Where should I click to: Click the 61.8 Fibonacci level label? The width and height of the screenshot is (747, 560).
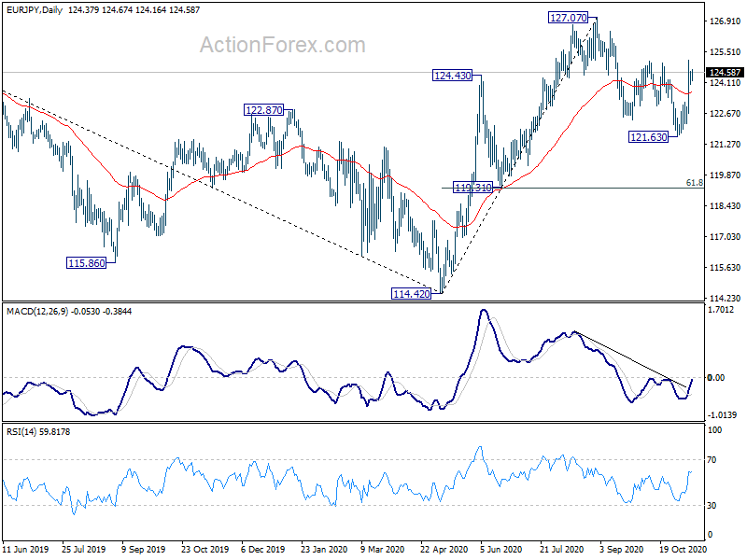(695, 183)
